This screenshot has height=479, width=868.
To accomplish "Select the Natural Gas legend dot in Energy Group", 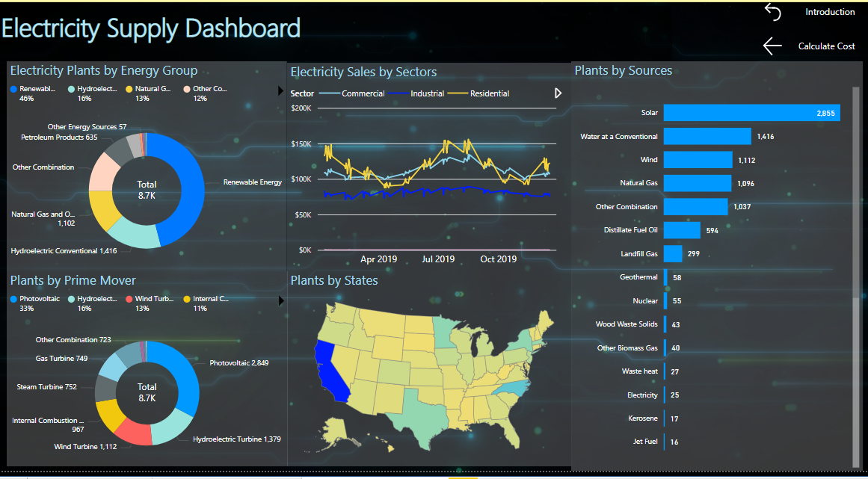I will tap(129, 89).
